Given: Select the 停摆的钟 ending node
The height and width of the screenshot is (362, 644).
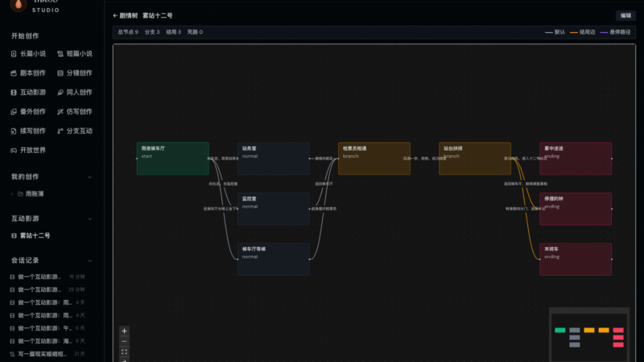Looking at the screenshot, I should tap(576, 208).
